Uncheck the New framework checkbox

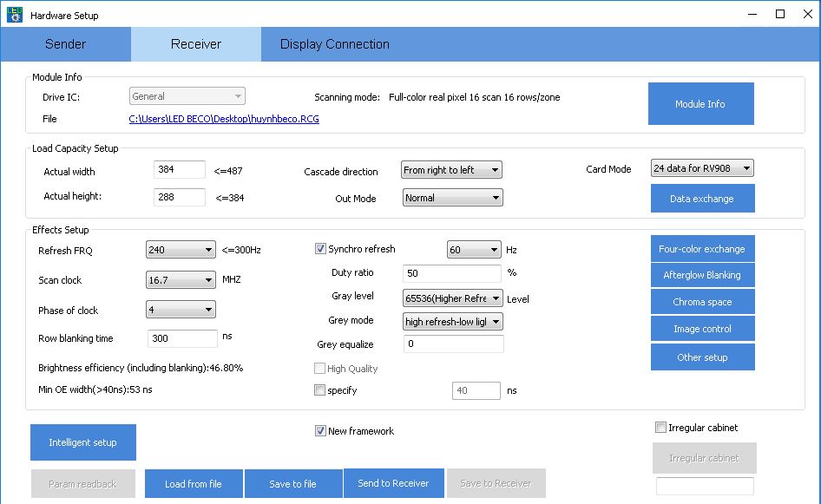point(320,431)
